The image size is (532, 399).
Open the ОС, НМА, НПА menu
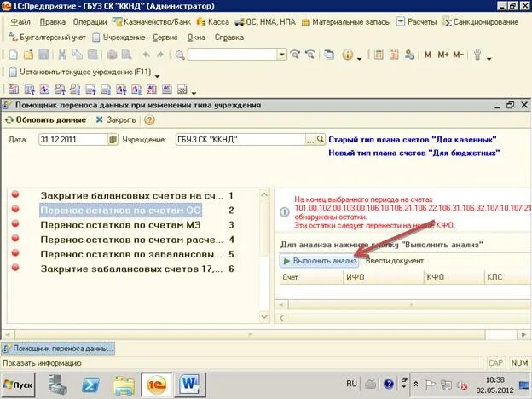pyautogui.click(x=265, y=22)
